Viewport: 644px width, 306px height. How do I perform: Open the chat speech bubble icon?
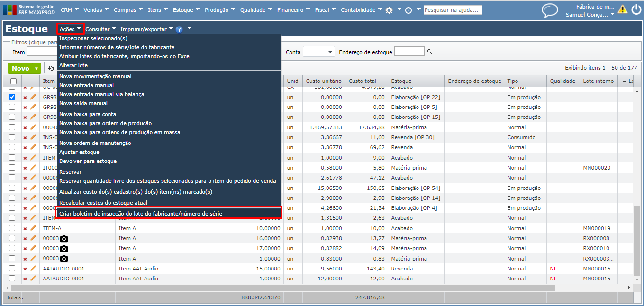coord(550,10)
